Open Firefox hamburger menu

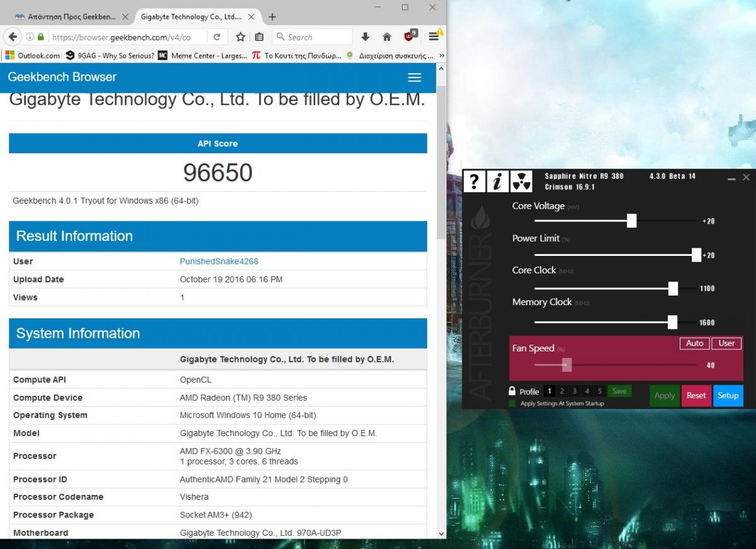coord(434,37)
